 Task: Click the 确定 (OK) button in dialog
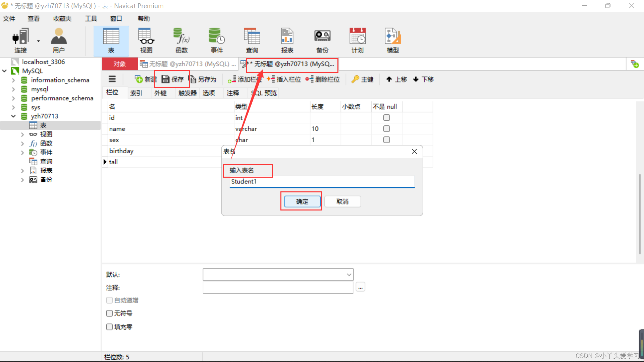click(302, 201)
